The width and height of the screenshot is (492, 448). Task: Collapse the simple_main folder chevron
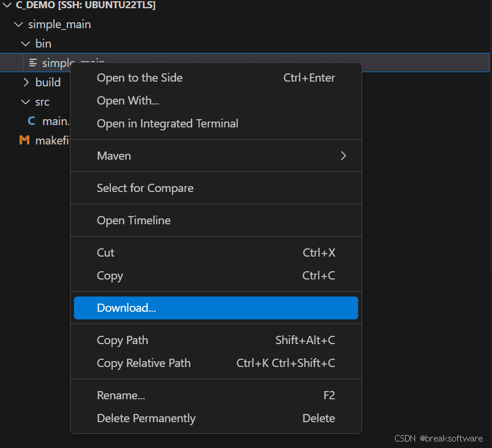[19, 25]
